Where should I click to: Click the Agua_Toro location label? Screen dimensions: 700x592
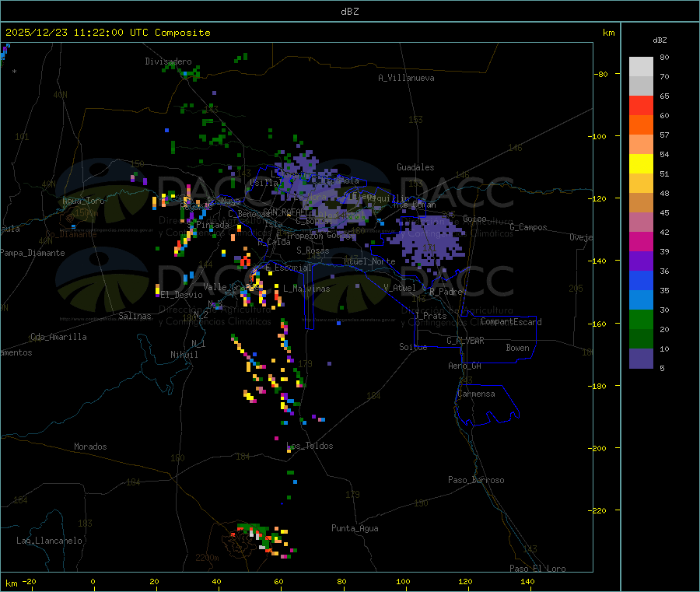click(x=83, y=201)
